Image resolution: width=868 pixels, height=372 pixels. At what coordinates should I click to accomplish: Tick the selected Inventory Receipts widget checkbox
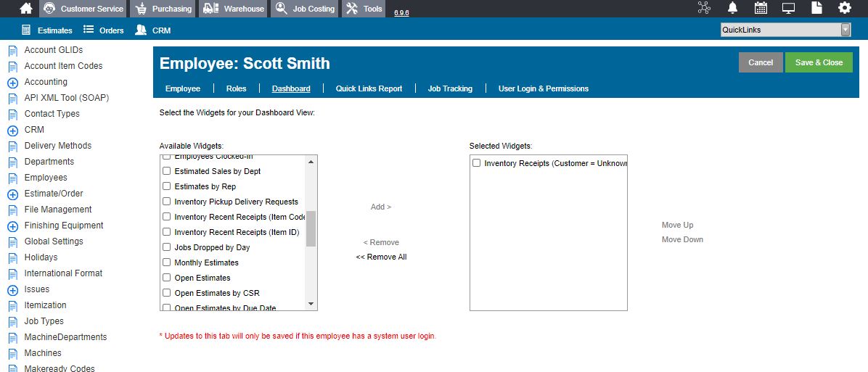click(476, 163)
